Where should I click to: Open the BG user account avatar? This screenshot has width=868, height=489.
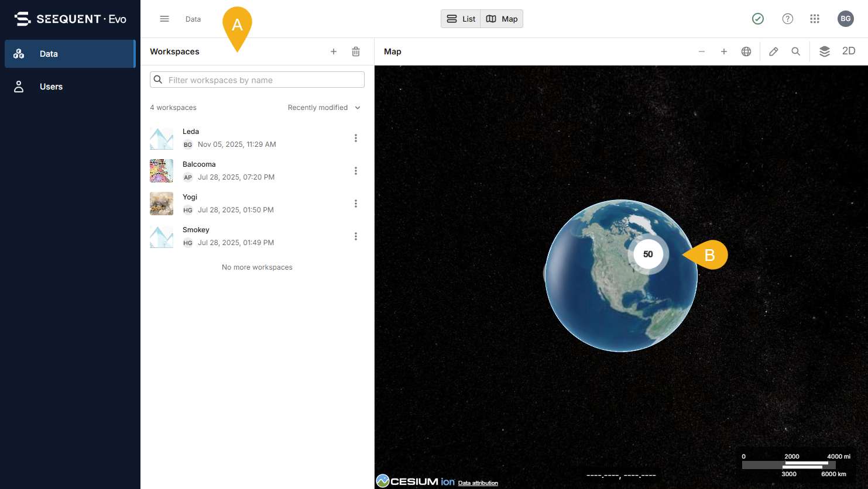click(x=845, y=19)
